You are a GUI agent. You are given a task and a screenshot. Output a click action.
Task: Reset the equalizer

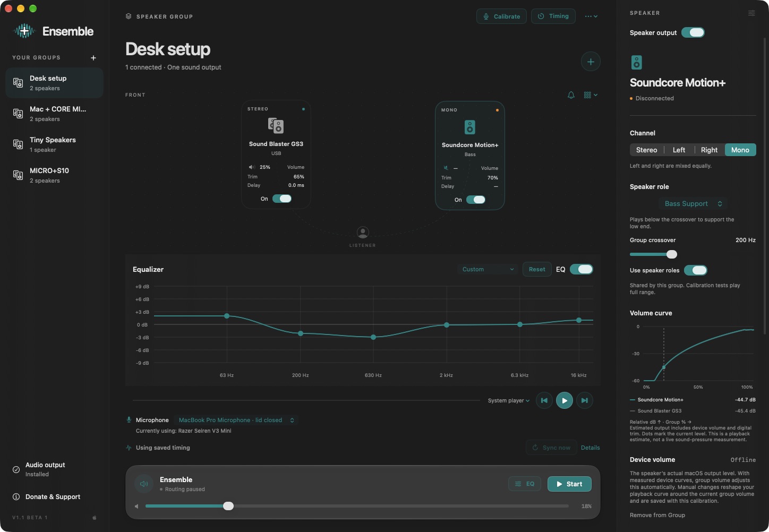tap(536, 269)
